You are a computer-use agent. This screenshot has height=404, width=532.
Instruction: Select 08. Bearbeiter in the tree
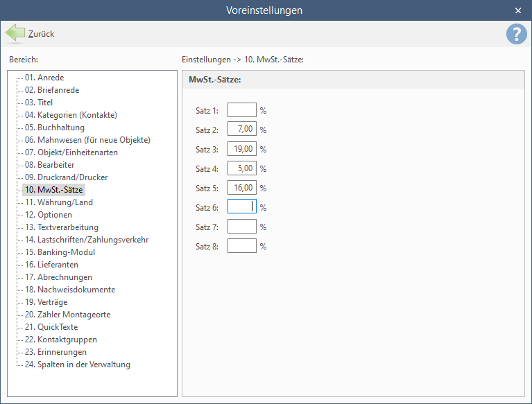point(49,165)
